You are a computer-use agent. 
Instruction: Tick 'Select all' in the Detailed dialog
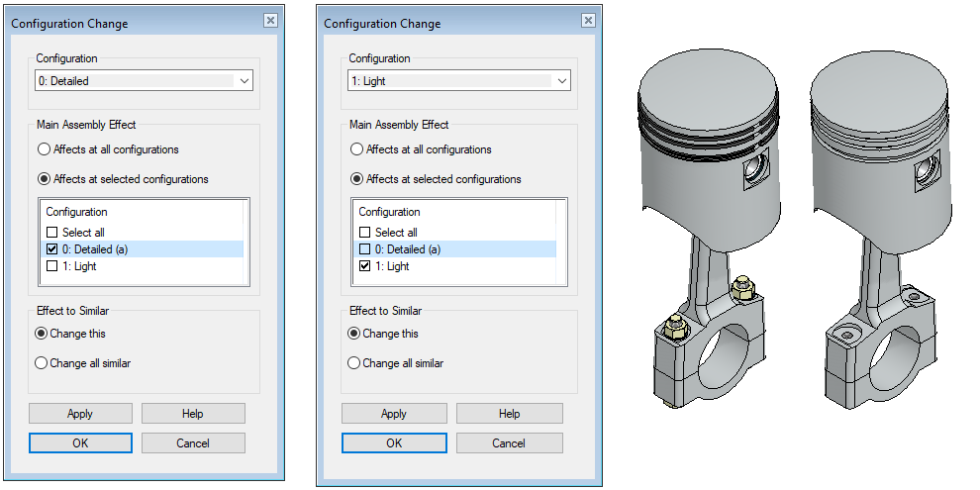point(52,233)
